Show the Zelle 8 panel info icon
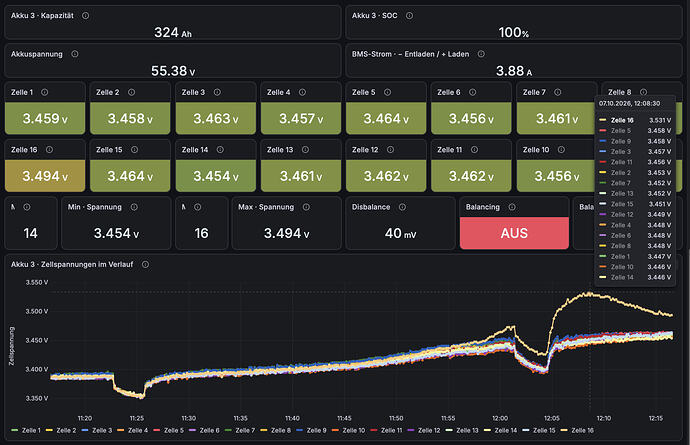 click(x=643, y=92)
